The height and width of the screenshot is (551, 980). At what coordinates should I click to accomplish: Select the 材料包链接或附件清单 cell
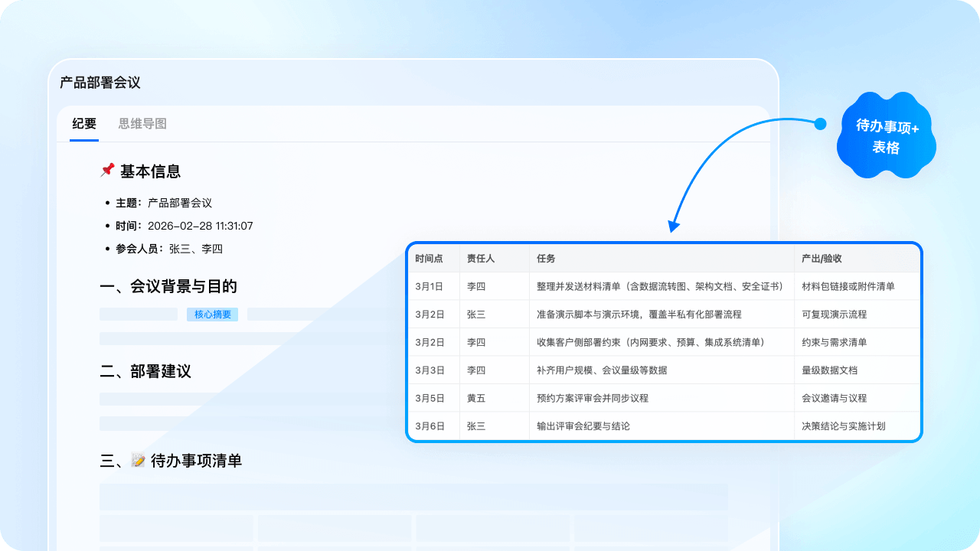850,285
